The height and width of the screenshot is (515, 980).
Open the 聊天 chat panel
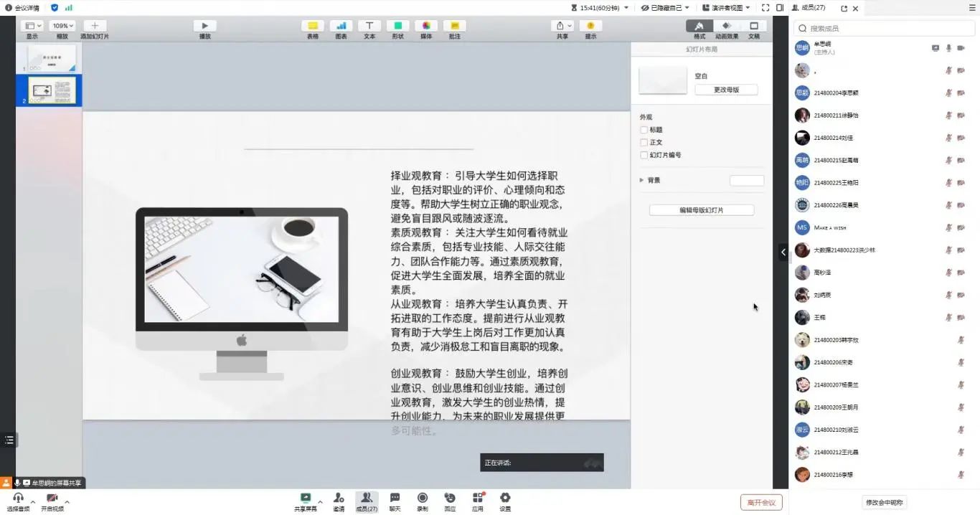(395, 499)
